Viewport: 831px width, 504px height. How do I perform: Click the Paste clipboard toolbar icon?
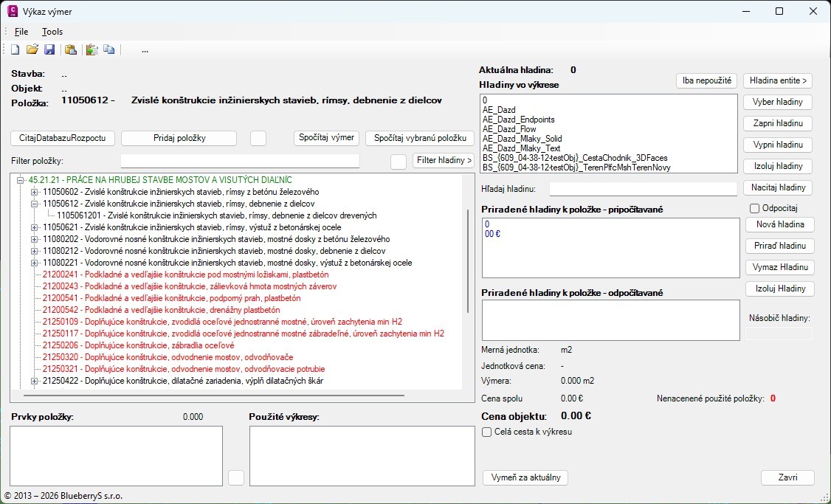71,49
